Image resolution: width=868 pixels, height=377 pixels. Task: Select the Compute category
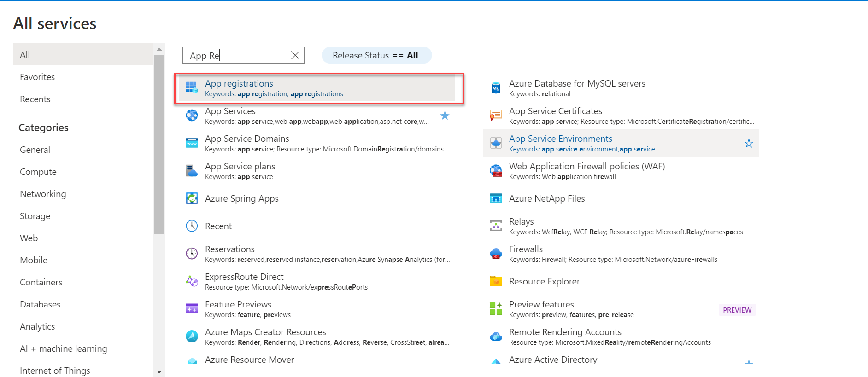38,172
